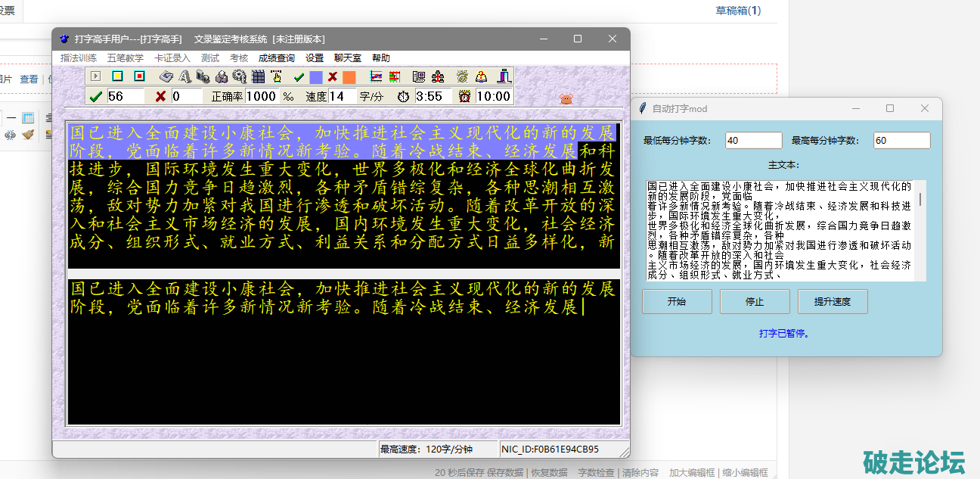Click the pointing hand toolbar icon
The height and width of the screenshot is (479, 980).
tap(277, 76)
